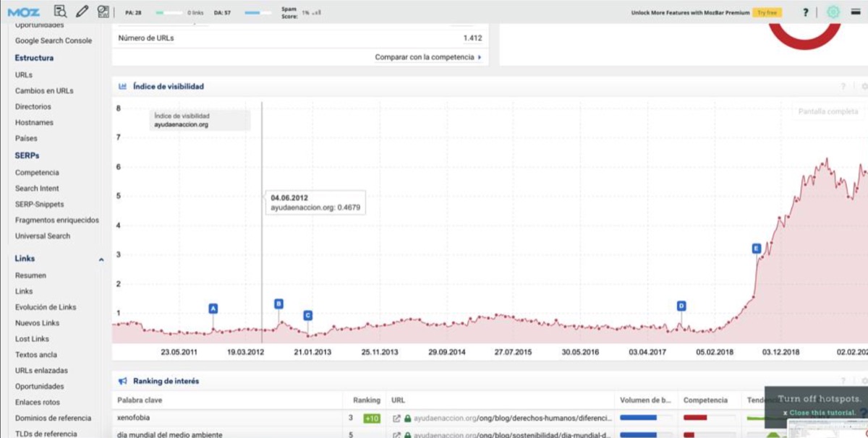This screenshot has width=868, height=438.
Task: Open Fragmentos enriquecidos
Action: tap(57, 220)
